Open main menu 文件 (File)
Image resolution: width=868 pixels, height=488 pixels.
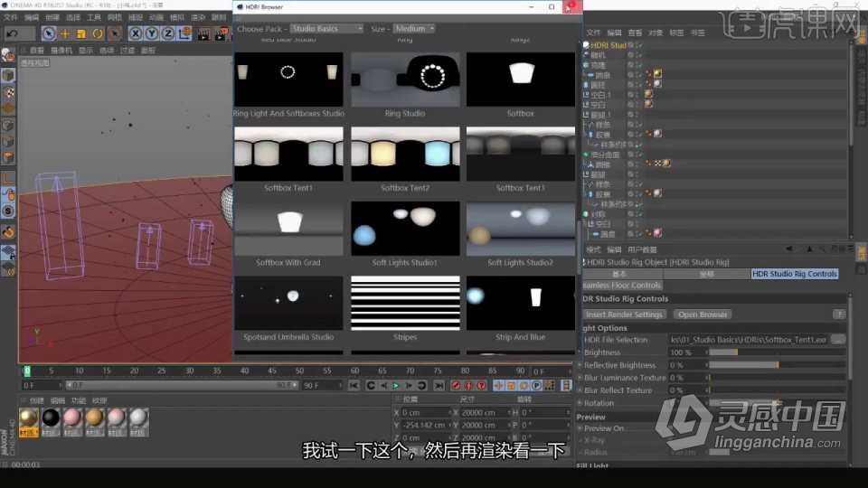click(x=11, y=18)
